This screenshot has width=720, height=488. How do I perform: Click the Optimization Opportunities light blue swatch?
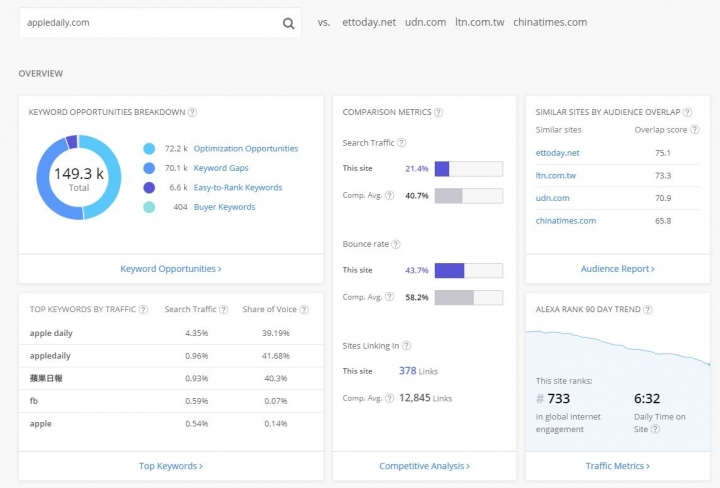tap(149, 148)
